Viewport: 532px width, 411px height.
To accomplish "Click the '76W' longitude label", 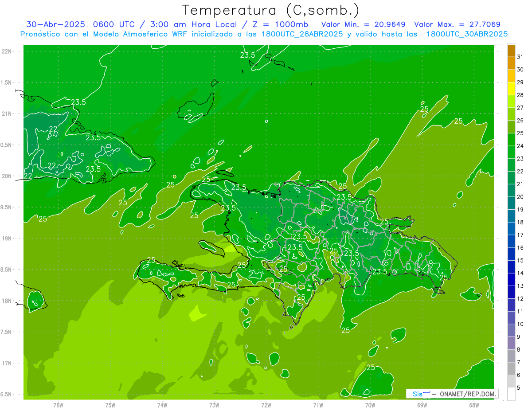I will [x=58, y=405].
